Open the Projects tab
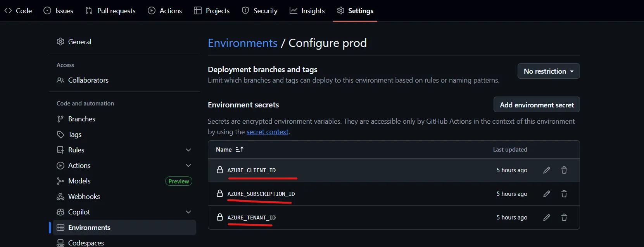This screenshot has height=247, width=644. click(x=212, y=11)
